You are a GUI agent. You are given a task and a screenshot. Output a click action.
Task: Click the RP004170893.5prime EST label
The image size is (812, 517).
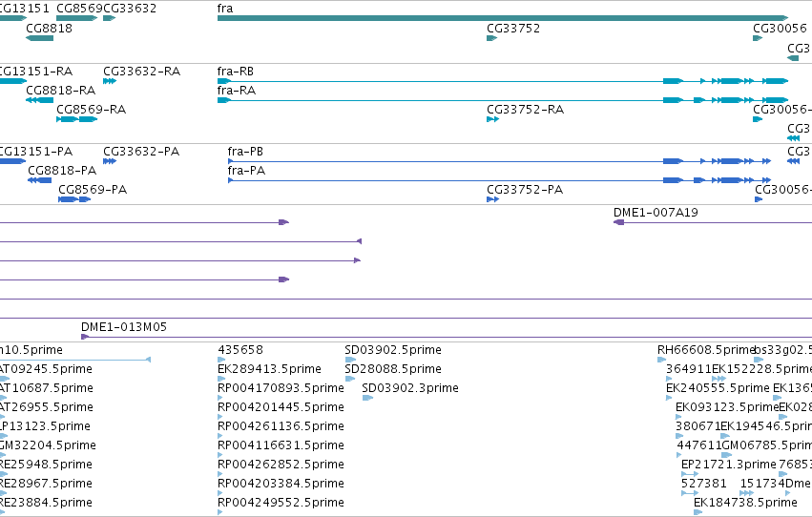[x=281, y=388]
